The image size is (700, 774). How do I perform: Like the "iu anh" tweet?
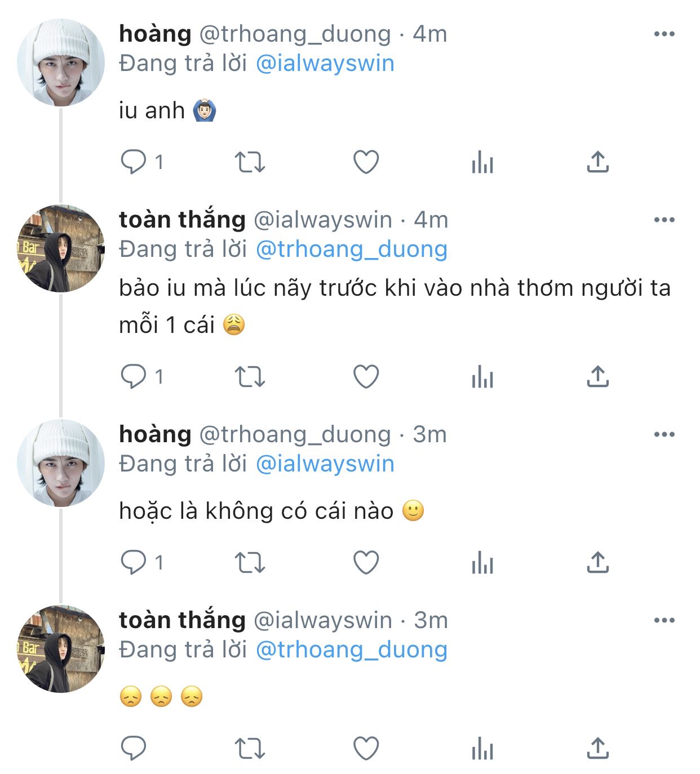click(x=366, y=162)
